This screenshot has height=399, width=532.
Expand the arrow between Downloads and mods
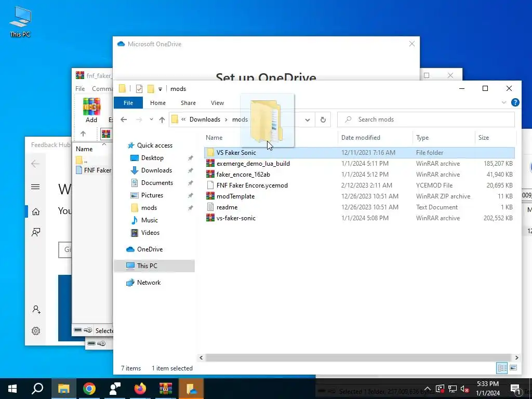[x=227, y=119]
